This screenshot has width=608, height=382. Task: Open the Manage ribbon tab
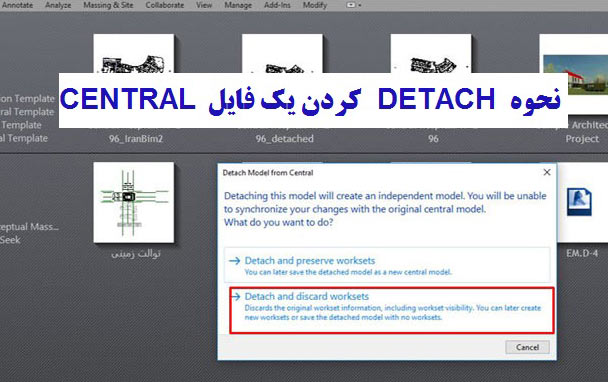(x=238, y=5)
